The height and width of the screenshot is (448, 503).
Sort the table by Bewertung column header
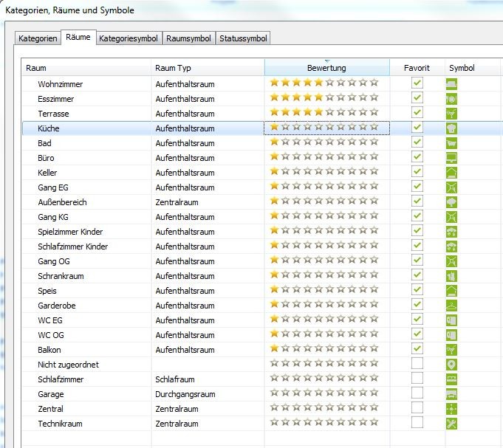(x=326, y=68)
